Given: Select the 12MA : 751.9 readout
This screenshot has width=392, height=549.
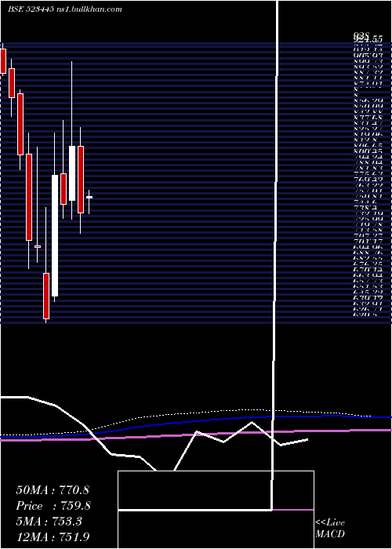Looking at the screenshot, I should 53,536.
